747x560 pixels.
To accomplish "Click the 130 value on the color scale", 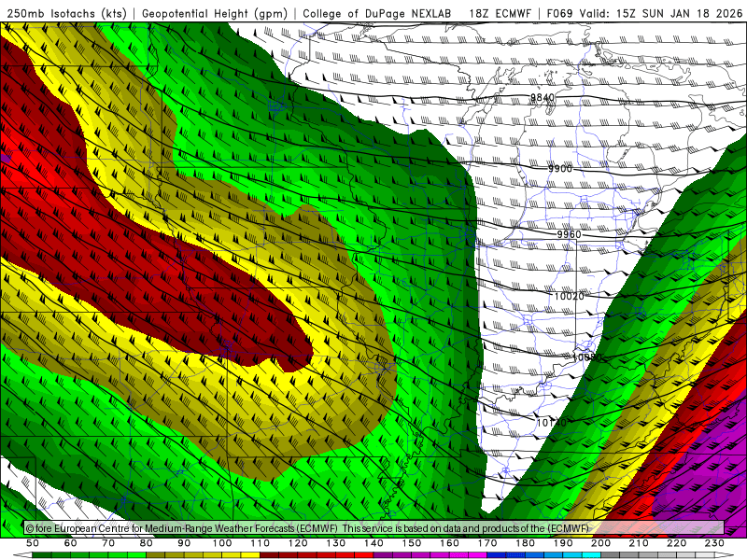I will [336, 543].
